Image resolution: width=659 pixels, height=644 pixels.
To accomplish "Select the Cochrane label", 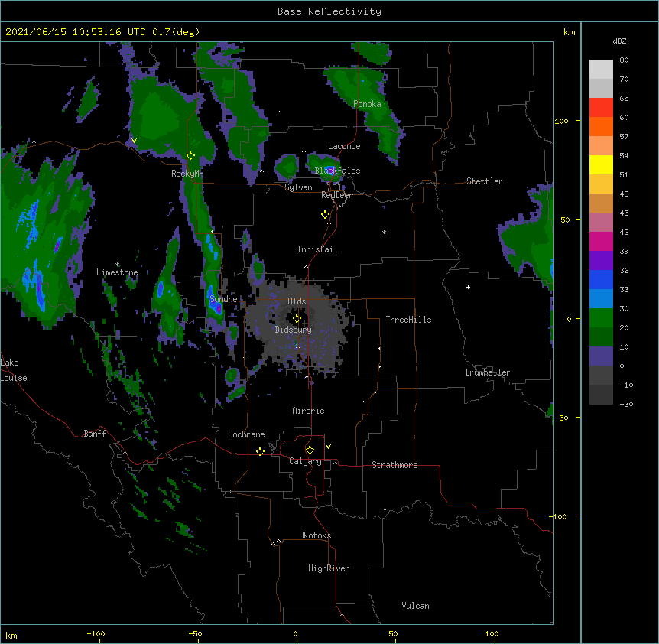I will pos(246,434).
